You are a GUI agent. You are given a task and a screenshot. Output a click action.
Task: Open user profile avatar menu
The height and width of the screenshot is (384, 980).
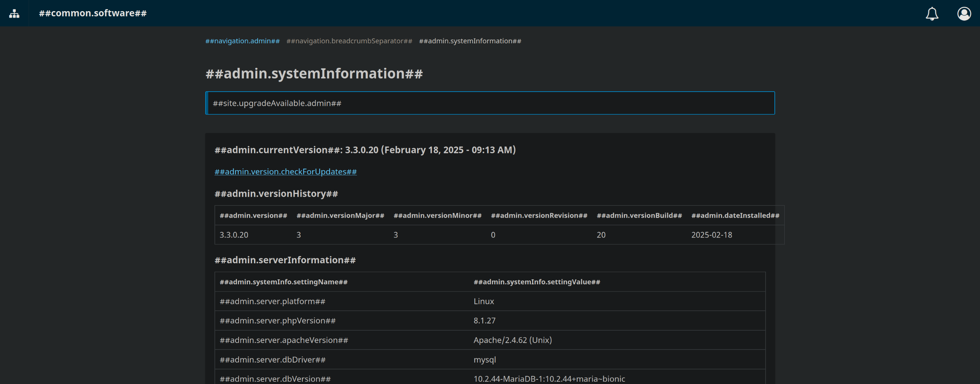964,14
